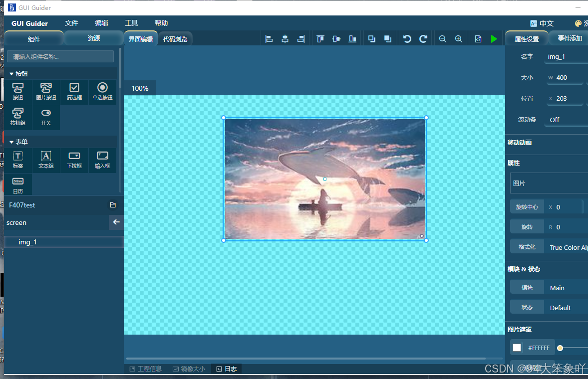Click the 图片 image selection field
Viewport: 588px width, 379px height.
pyautogui.click(x=549, y=183)
